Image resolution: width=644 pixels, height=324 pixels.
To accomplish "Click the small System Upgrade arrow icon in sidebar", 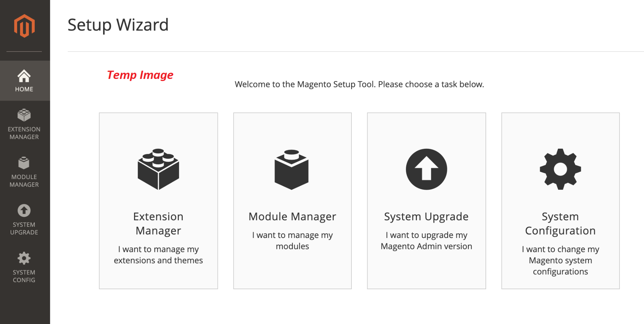I will pyautogui.click(x=24, y=211).
